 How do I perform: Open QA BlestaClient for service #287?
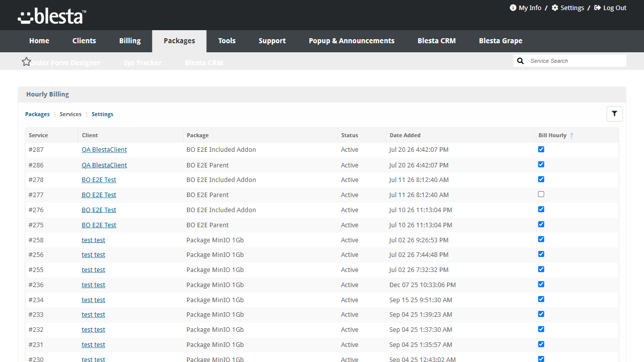click(x=104, y=150)
